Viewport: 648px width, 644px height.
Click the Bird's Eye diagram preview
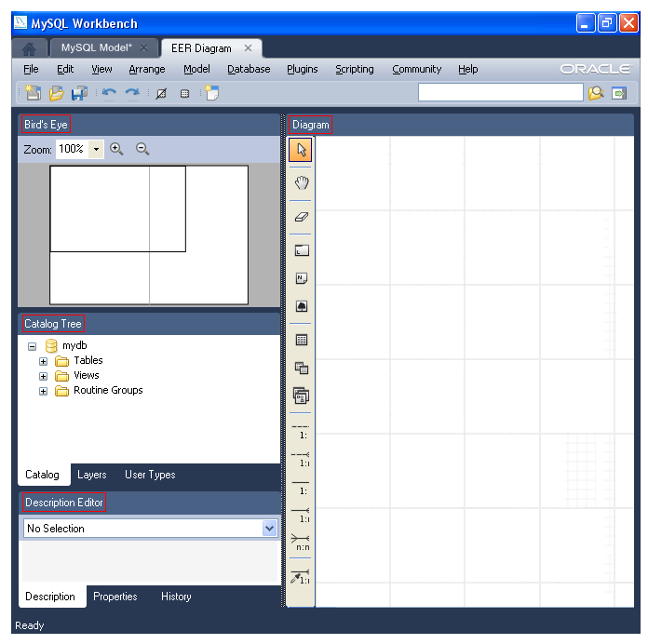pyautogui.click(x=149, y=235)
